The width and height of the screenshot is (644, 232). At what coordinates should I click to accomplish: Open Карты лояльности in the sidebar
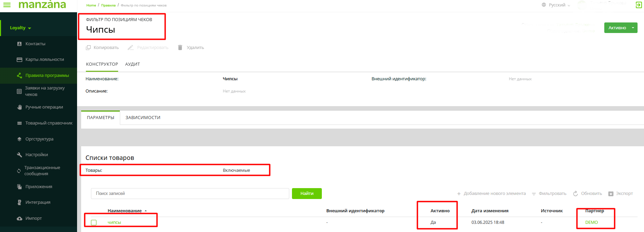tap(44, 60)
